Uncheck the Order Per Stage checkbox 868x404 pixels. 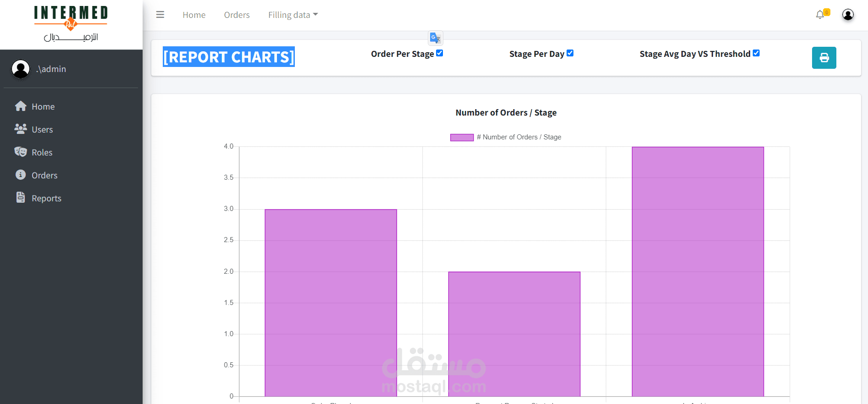coord(440,53)
